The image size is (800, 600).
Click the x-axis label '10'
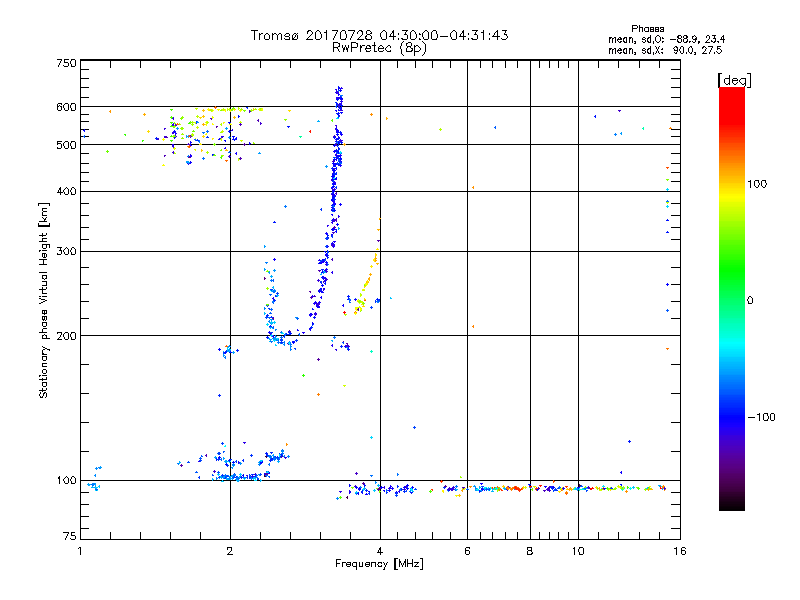(578, 551)
